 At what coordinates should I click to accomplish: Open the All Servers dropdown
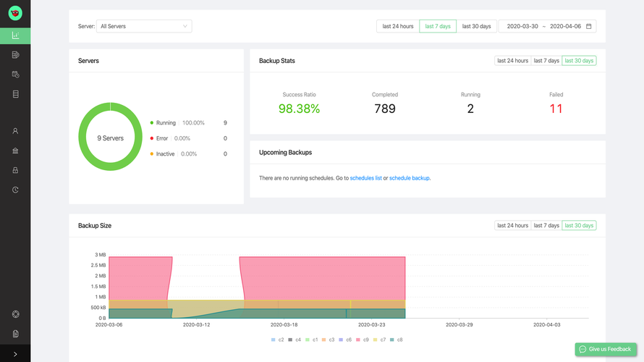pyautogui.click(x=144, y=26)
